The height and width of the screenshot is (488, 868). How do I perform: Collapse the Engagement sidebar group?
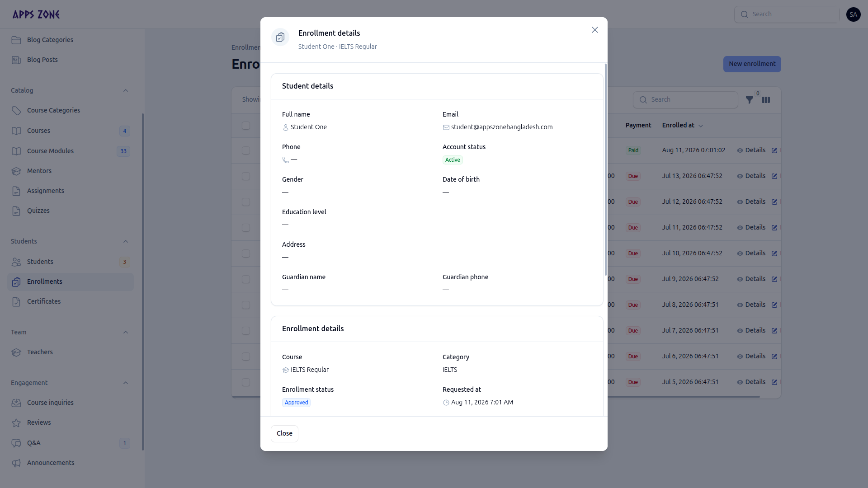click(x=126, y=383)
